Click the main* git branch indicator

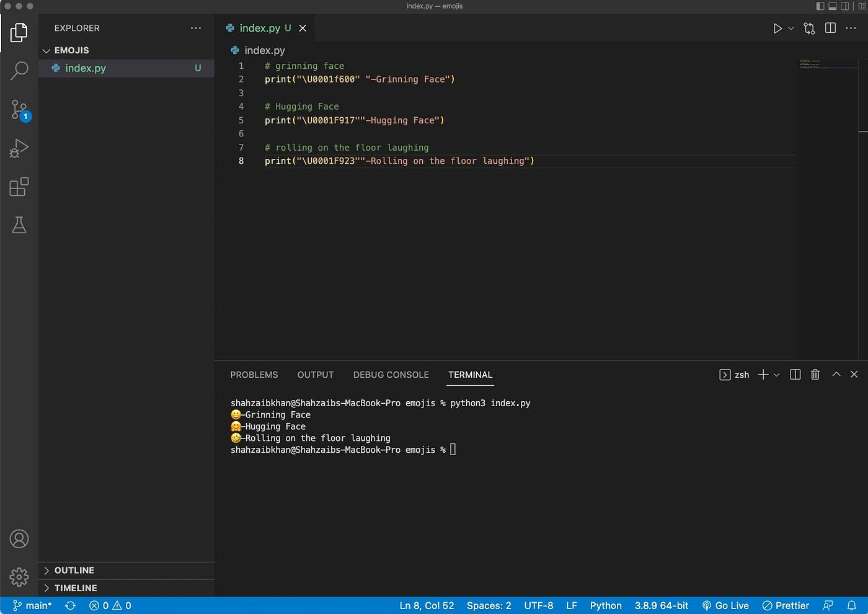coord(32,605)
